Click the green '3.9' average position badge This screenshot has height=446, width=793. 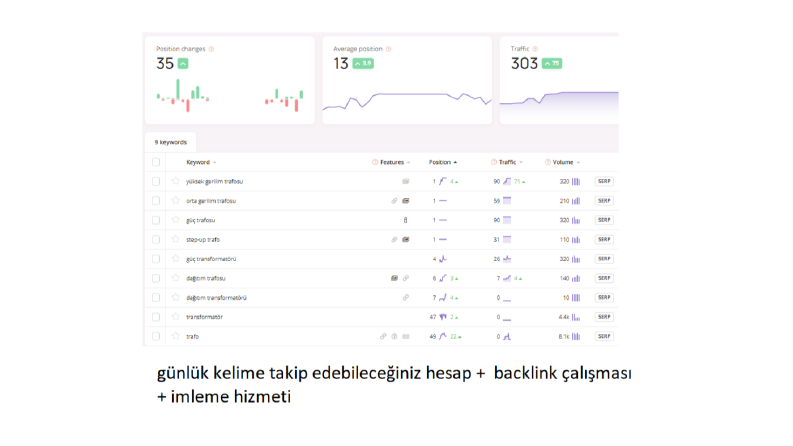363,63
